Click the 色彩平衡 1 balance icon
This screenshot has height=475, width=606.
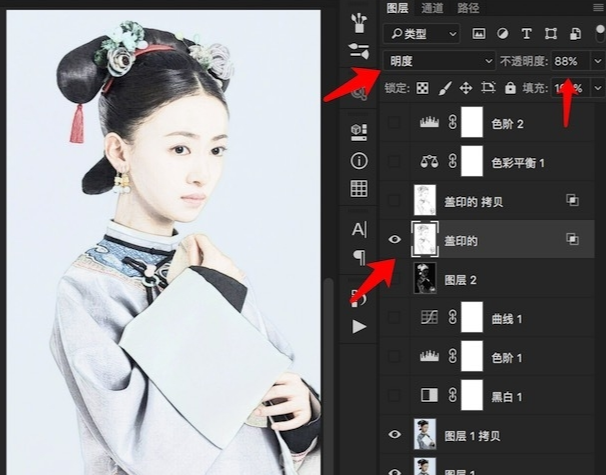(x=429, y=161)
